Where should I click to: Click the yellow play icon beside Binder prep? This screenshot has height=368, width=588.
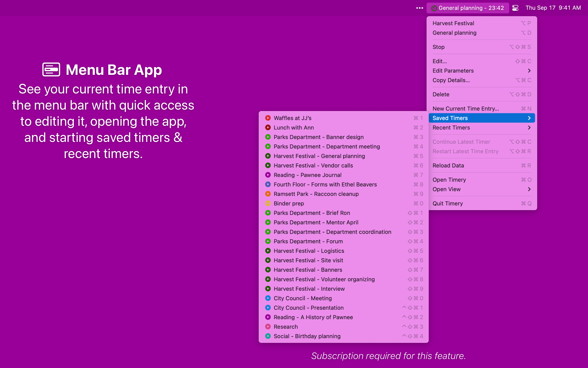(268, 203)
